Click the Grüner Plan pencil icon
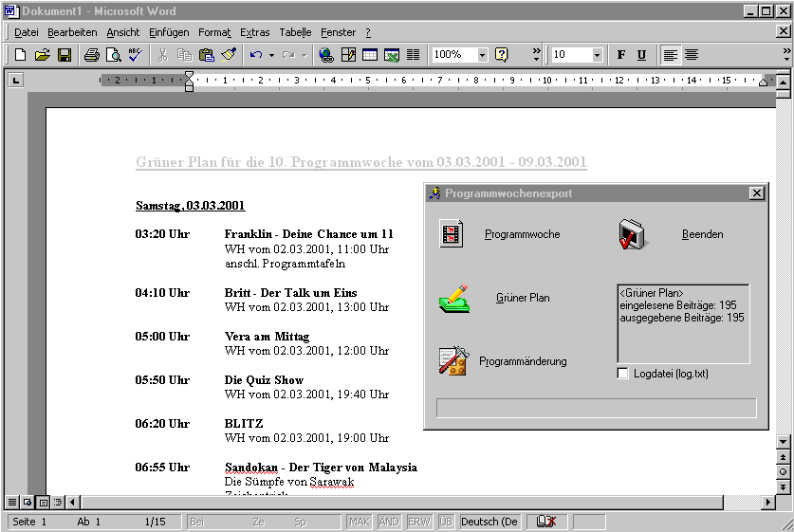Image resolution: width=794 pixels, height=532 pixels. 453,298
